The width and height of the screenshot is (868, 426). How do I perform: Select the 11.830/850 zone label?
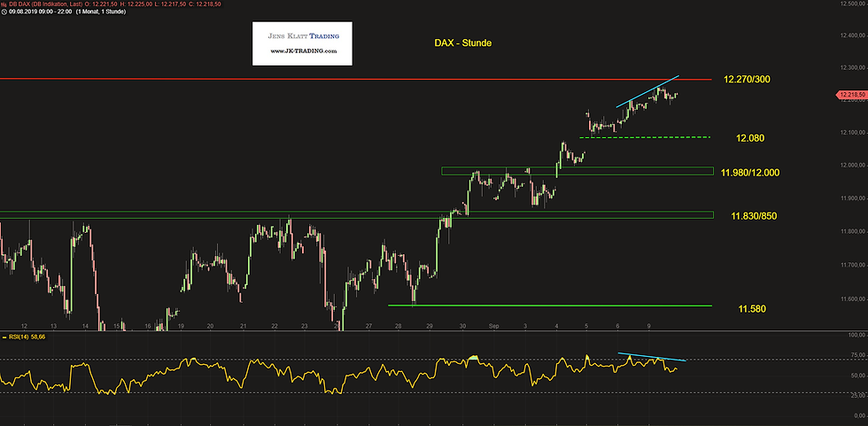point(754,216)
